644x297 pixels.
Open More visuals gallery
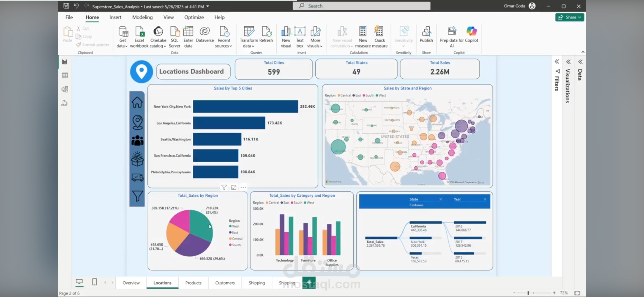pos(315,37)
